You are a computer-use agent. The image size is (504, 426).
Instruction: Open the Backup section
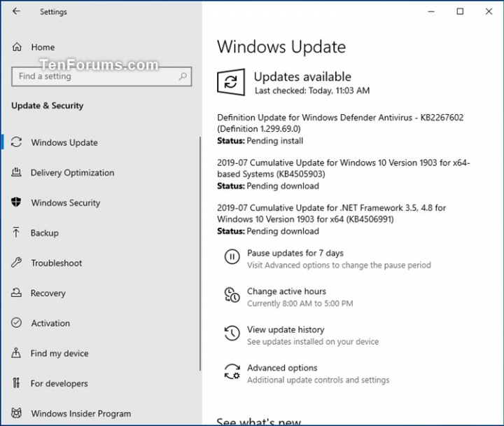[x=45, y=233]
